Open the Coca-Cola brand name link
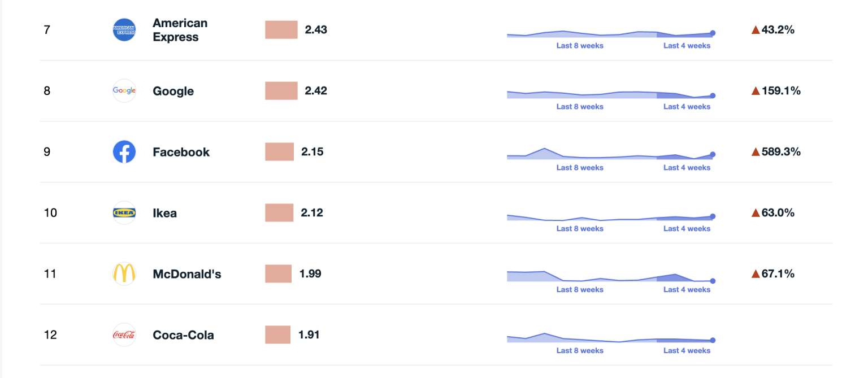Viewport: 868px width, 378px height. [183, 335]
